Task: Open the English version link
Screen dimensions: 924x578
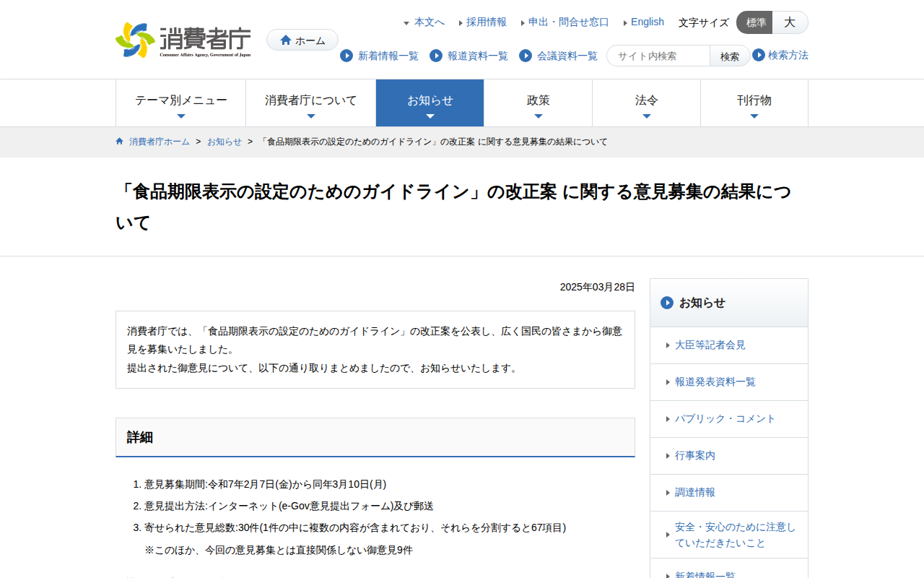Action: pyautogui.click(x=647, y=22)
